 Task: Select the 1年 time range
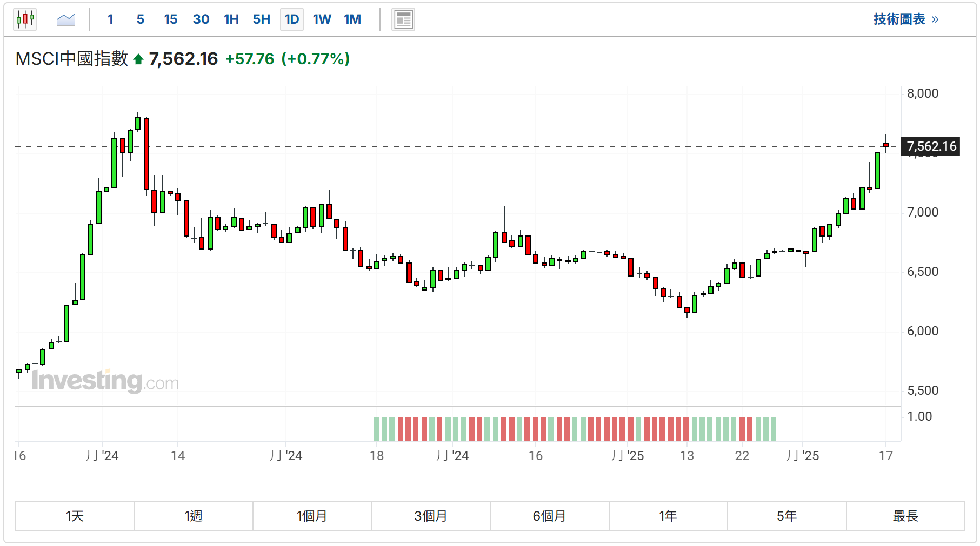(x=668, y=516)
